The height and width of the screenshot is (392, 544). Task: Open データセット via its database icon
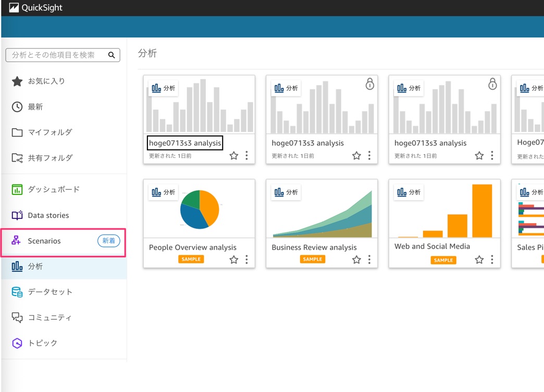click(x=17, y=292)
